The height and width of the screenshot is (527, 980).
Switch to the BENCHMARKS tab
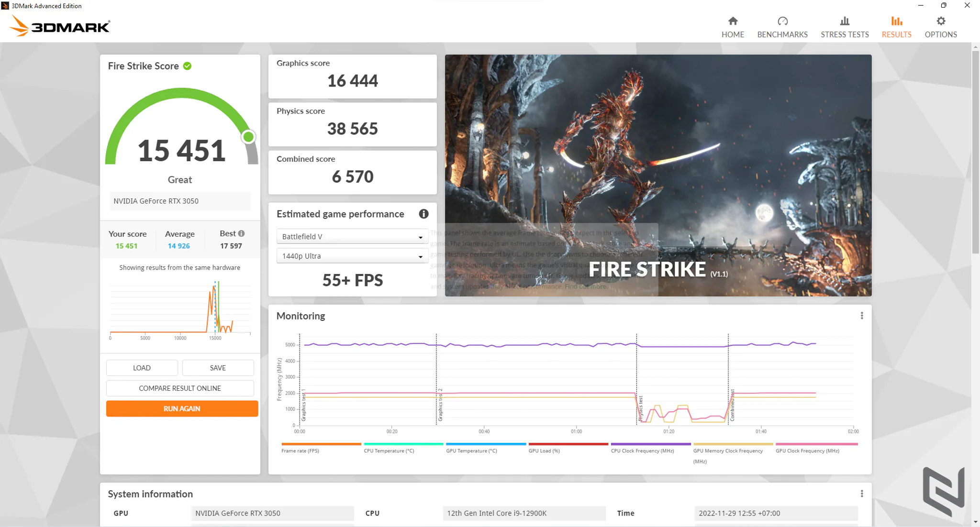coord(782,34)
